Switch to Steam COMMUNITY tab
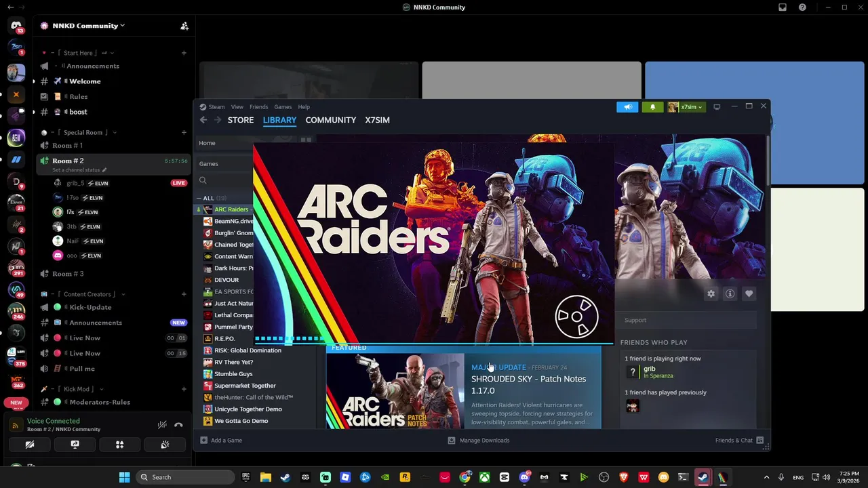The width and height of the screenshot is (868, 488). pos(330,120)
